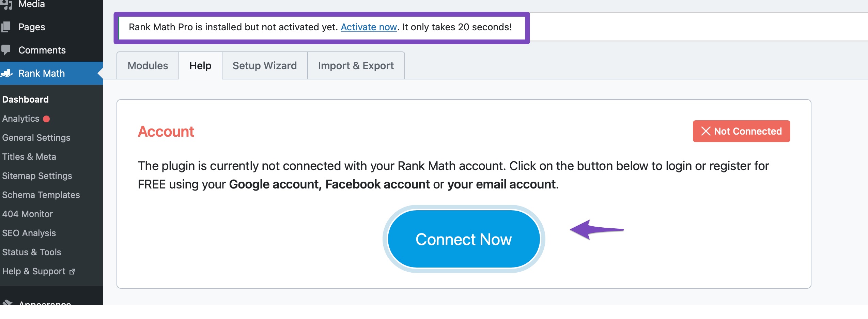The height and width of the screenshot is (319, 868).
Task: Click the Activate now link
Action: pyautogui.click(x=369, y=27)
